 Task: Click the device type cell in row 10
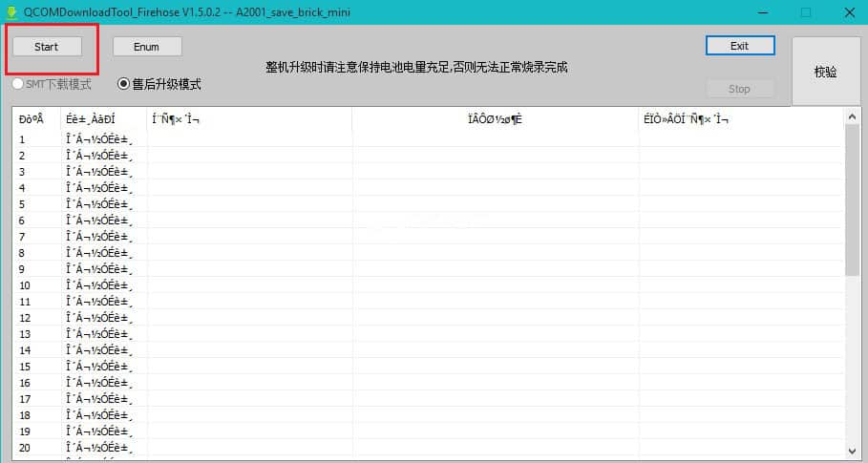[x=103, y=285]
